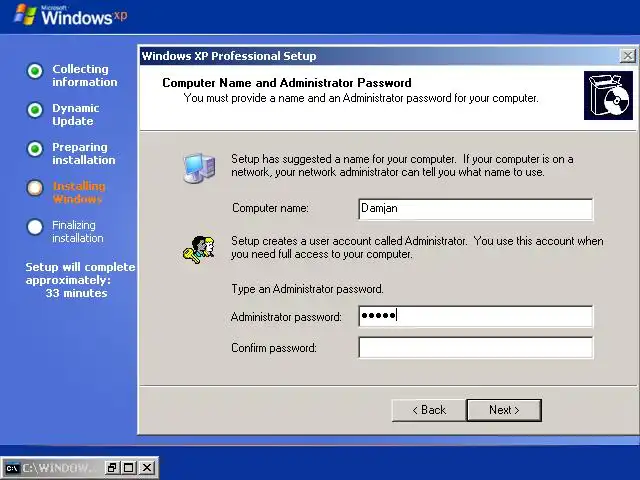Click the 'Administrator password:' label

(x=286, y=317)
